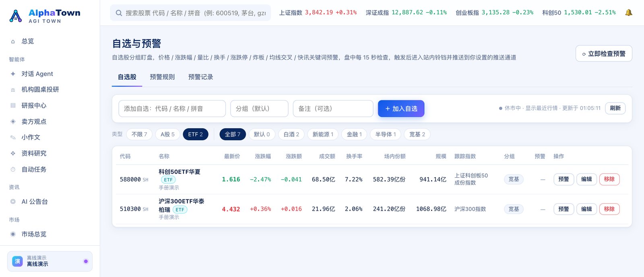Select group filter 半导体 1

point(386,134)
